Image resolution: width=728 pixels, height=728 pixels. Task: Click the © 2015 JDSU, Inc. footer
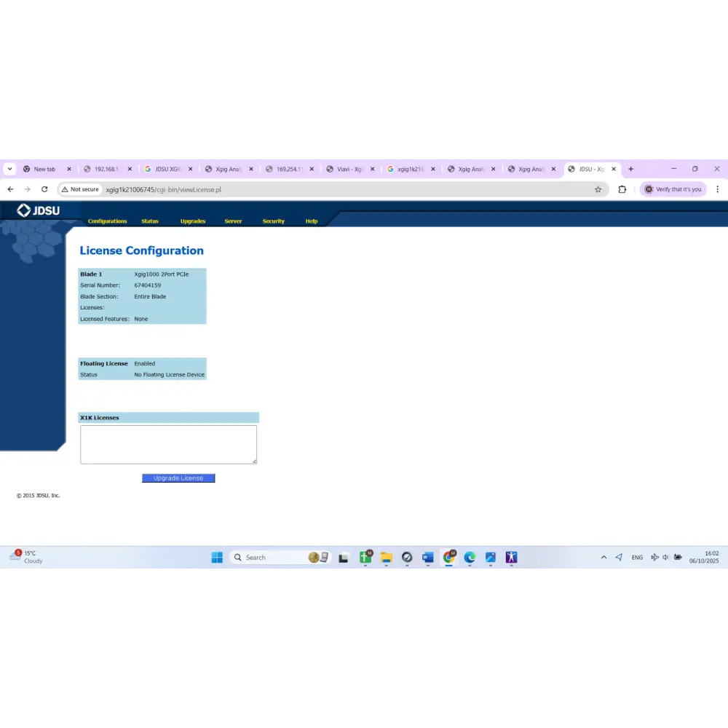39,495
